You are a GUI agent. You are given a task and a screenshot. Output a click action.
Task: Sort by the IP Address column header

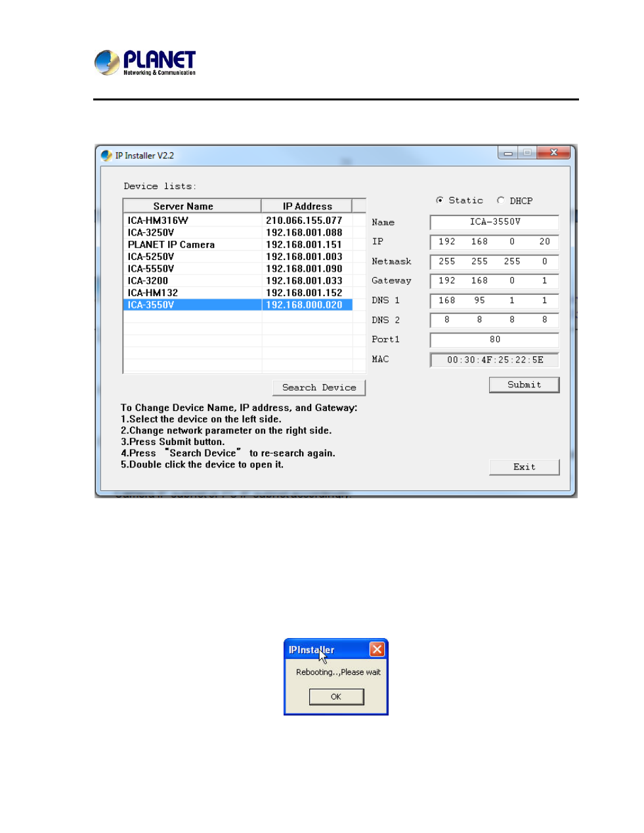(x=307, y=206)
